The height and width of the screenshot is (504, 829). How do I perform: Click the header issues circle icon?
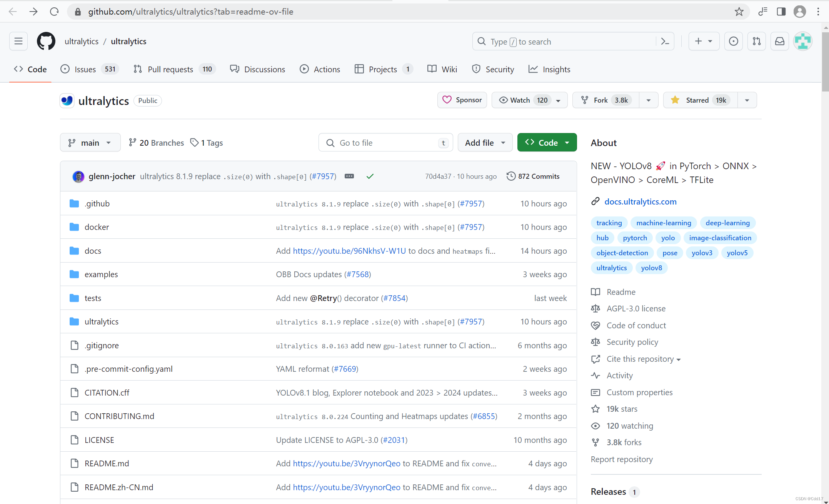733,41
